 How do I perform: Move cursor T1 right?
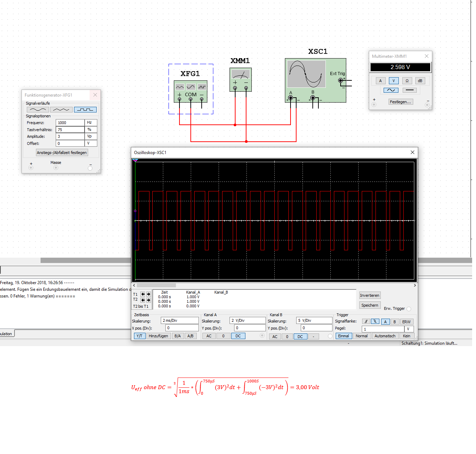(148, 294)
